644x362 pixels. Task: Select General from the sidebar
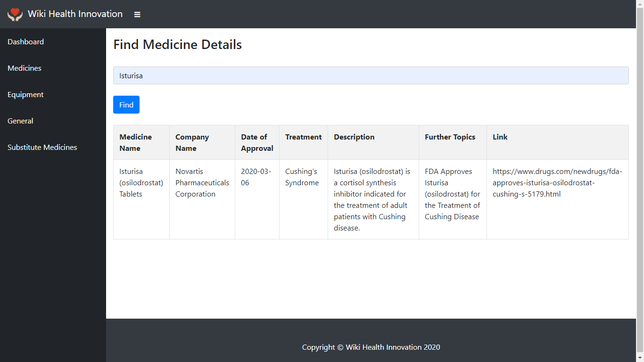click(x=20, y=121)
